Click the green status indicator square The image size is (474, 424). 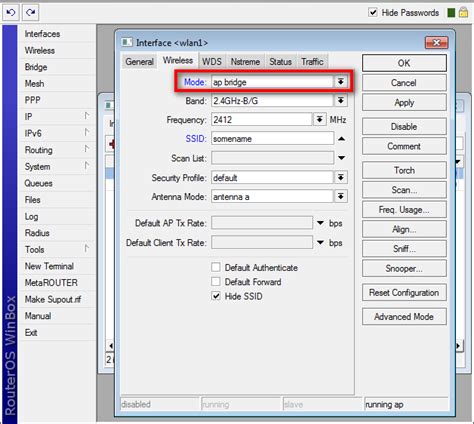click(451, 13)
